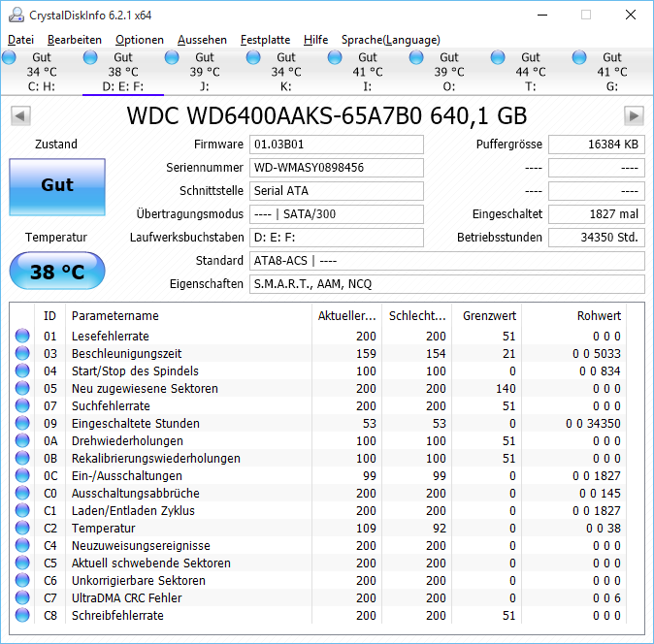The image size is (654, 644).
Task: Click the disk title WDC WD6400AAKS-65A7B0
Action: (x=327, y=115)
